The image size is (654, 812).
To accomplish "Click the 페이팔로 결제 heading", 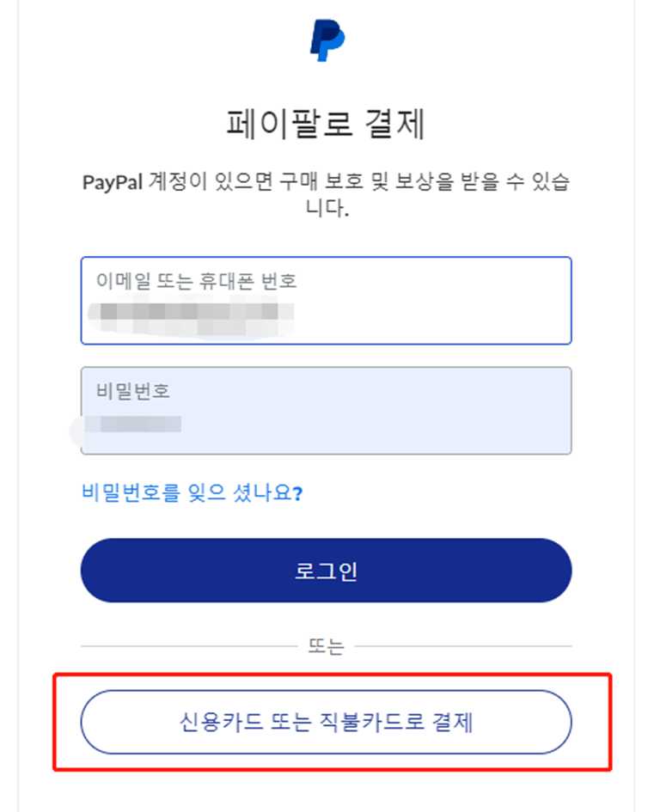I will click(x=326, y=125).
